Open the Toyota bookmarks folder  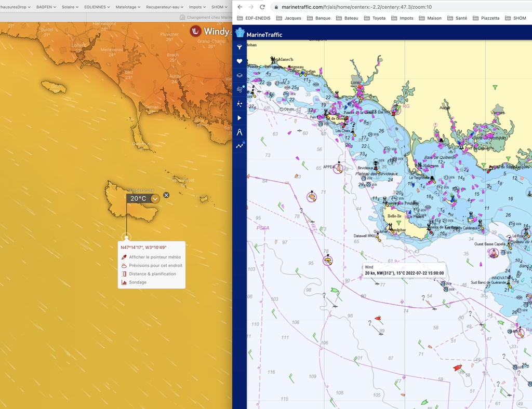click(375, 18)
